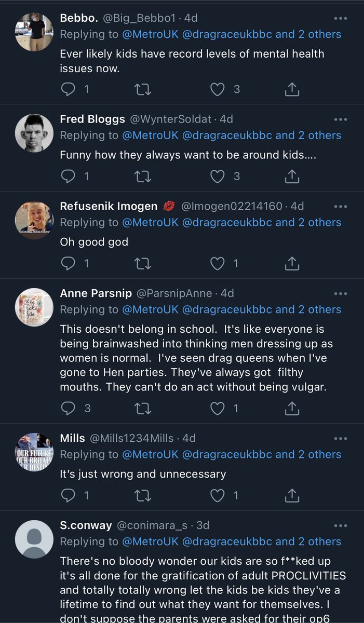This screenshot has height=623, width=364.
Task: Reply to Bebbo's tweet
Action: [69, 90]
